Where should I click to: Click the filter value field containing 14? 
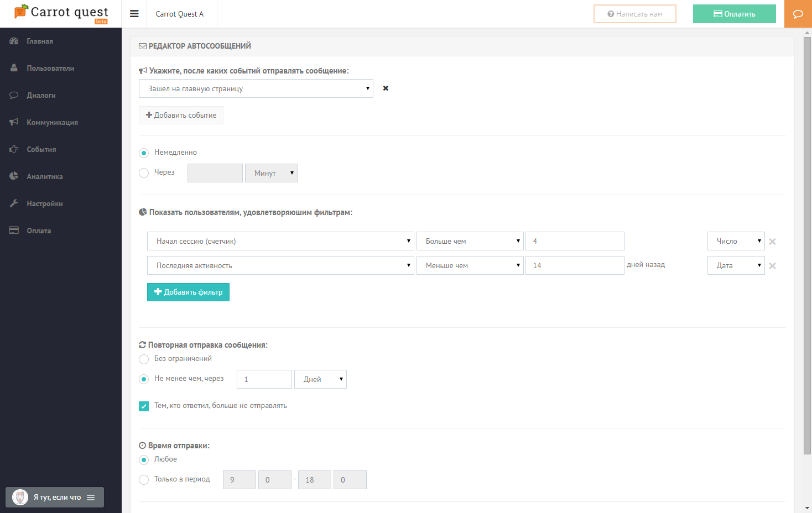point(574,265)
